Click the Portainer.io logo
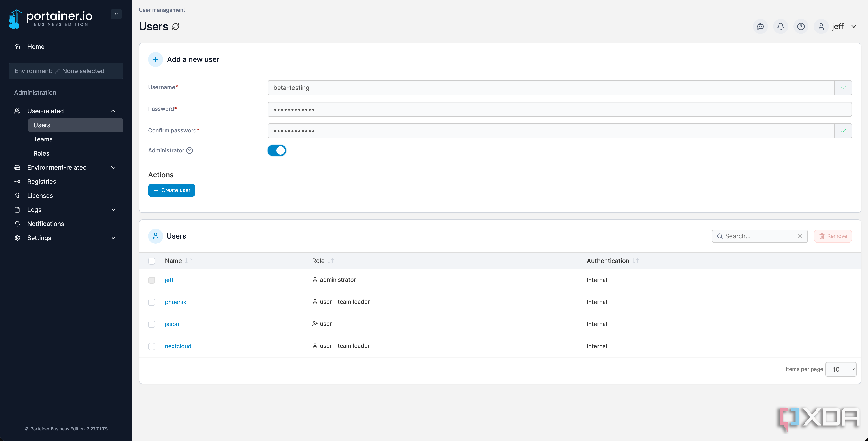The image size is (868, 441). coord(50,19)
